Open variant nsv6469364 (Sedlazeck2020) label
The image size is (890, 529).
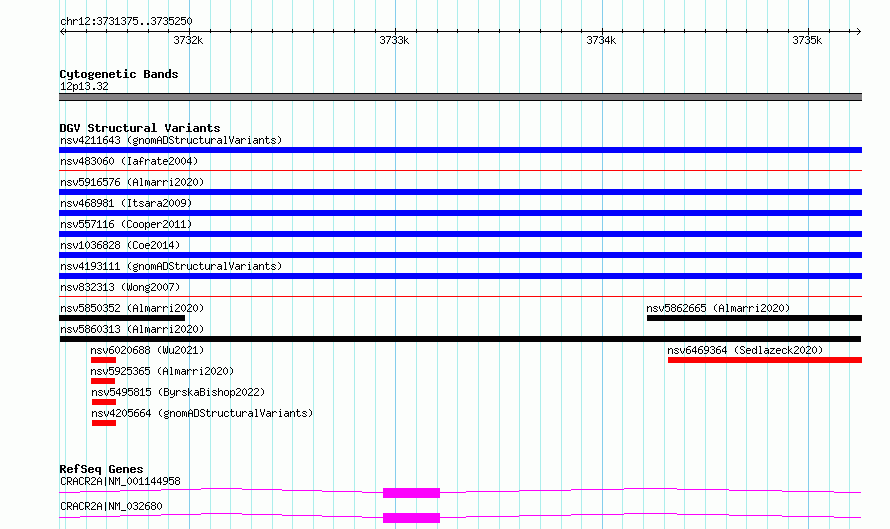coord(745,350)
